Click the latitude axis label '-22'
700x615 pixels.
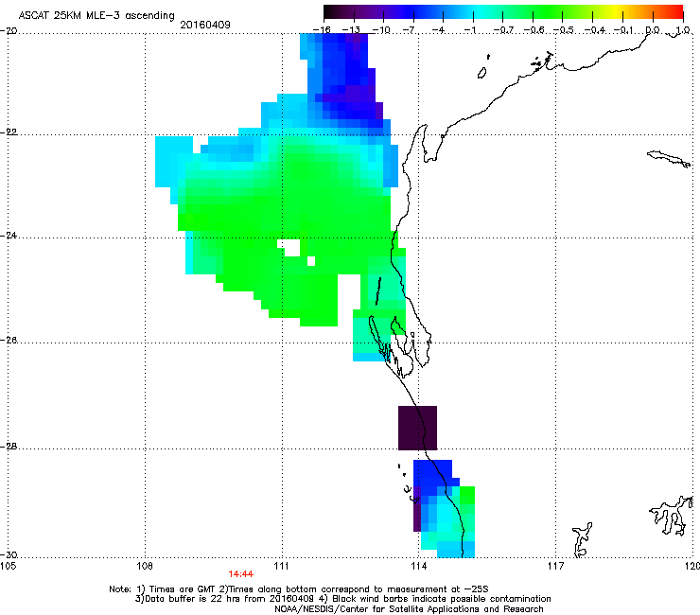[x=9, y=132]
